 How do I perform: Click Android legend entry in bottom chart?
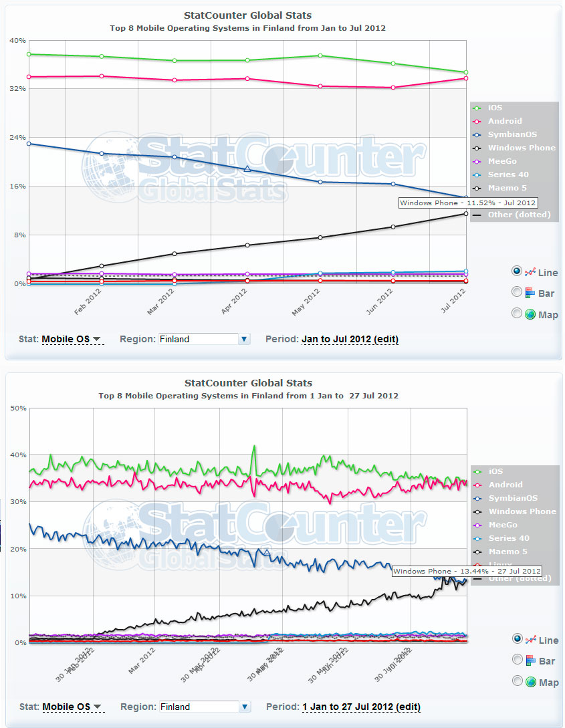tap(498, 485)
